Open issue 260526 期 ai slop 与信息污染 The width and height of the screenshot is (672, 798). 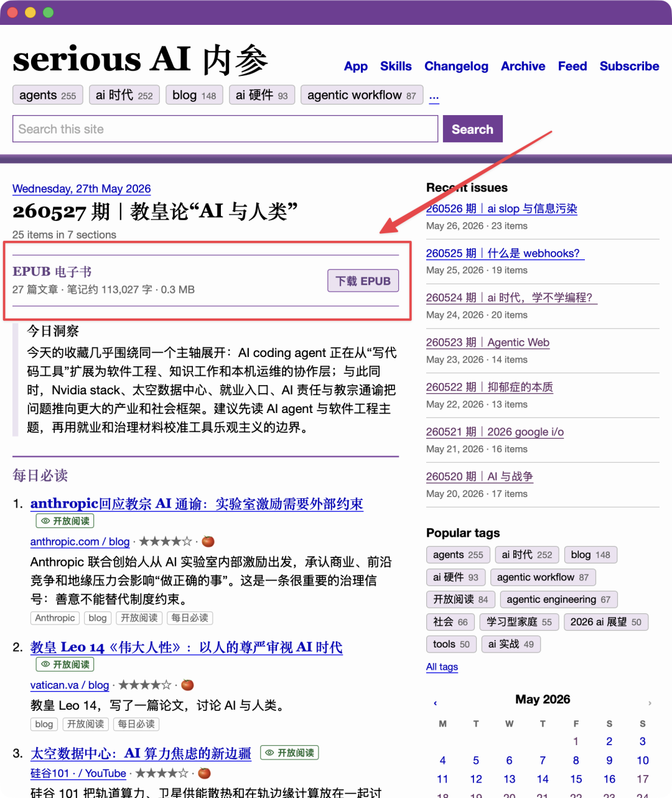[502, 208]
